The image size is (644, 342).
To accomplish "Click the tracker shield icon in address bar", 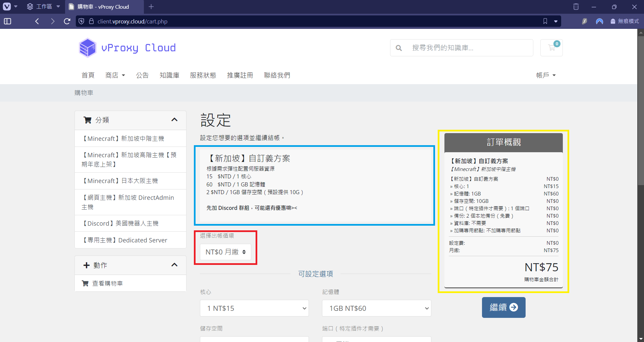I will click(81, 21).
